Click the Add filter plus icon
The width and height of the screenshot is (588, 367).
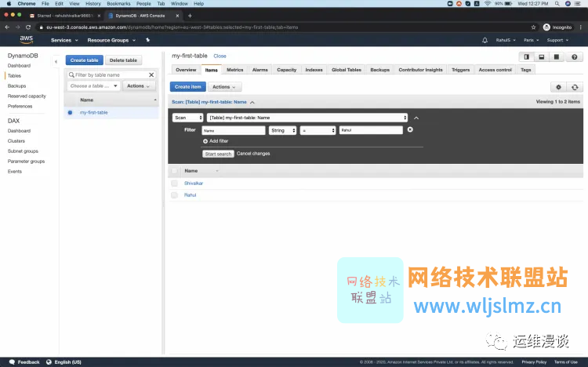(205, 141)
